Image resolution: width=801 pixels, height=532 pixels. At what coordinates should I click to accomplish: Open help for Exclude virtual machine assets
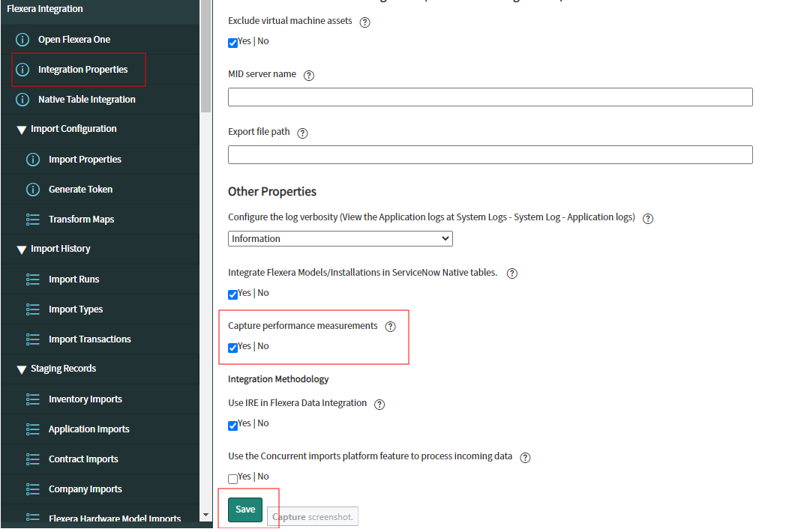364,22
